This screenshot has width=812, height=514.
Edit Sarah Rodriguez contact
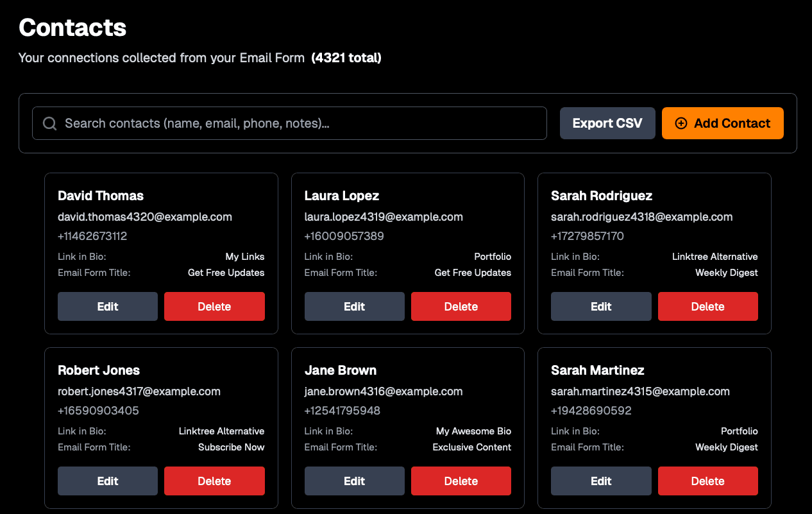(x=601, y=307)
